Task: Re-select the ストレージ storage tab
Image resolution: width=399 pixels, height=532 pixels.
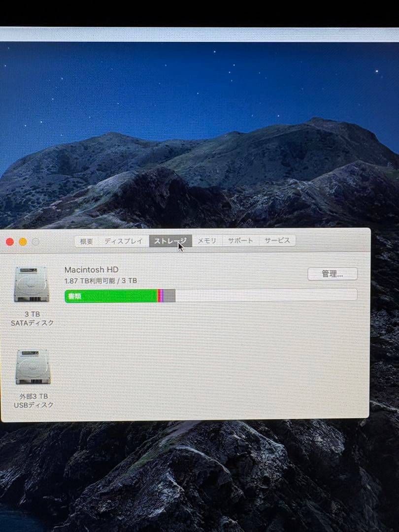Action: pyautogui.click(x=170, y=241)
